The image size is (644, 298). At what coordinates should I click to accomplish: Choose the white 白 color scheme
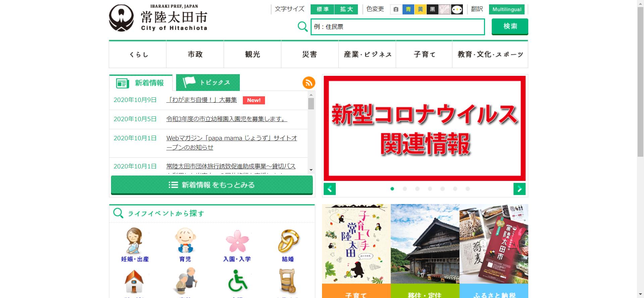pyautogui.click(x=396, y=9)
